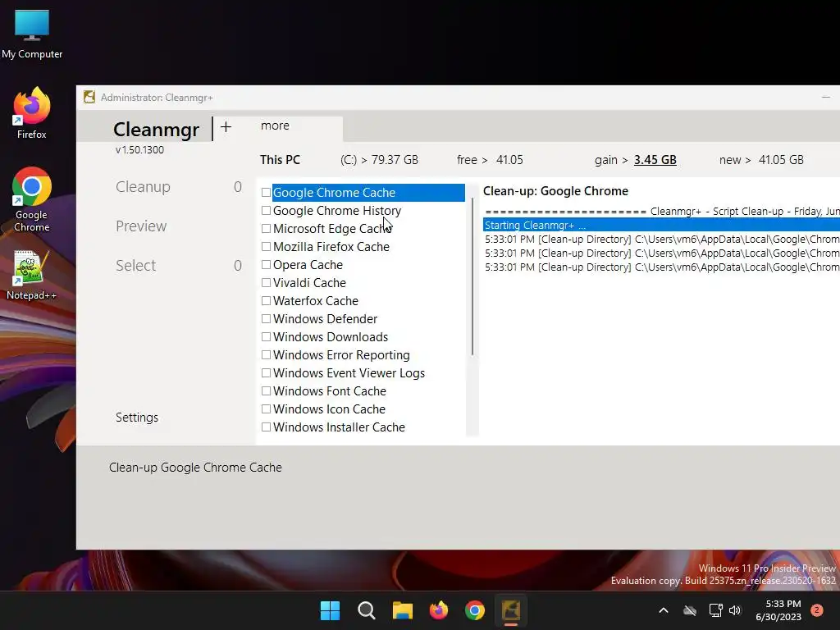Open File Explorer from taskbar
840x630 pixels.
tap(402, 610)
